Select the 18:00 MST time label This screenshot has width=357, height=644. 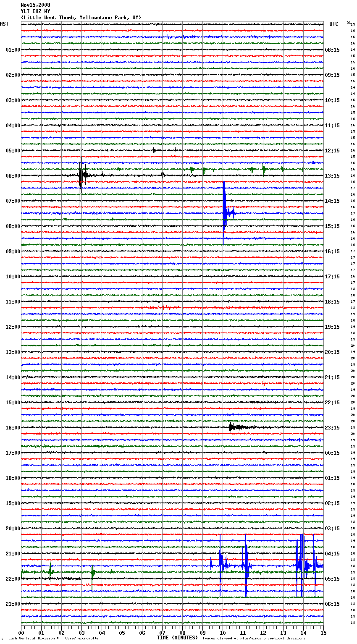click(x=13, y=478)
